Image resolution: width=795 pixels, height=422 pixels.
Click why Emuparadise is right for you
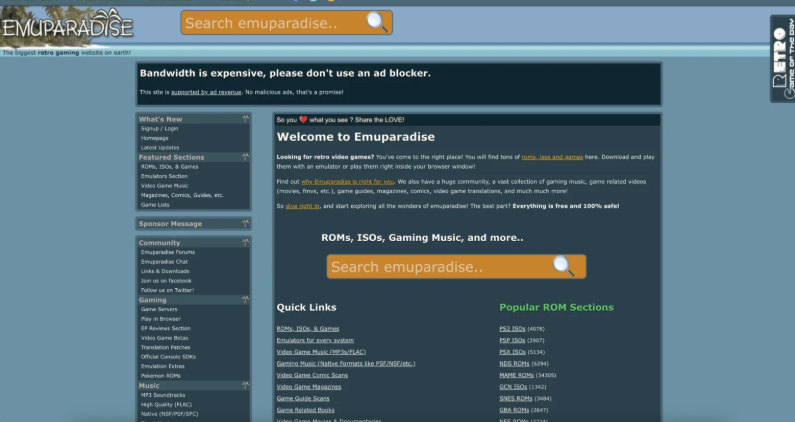click(x=347, y=182)
